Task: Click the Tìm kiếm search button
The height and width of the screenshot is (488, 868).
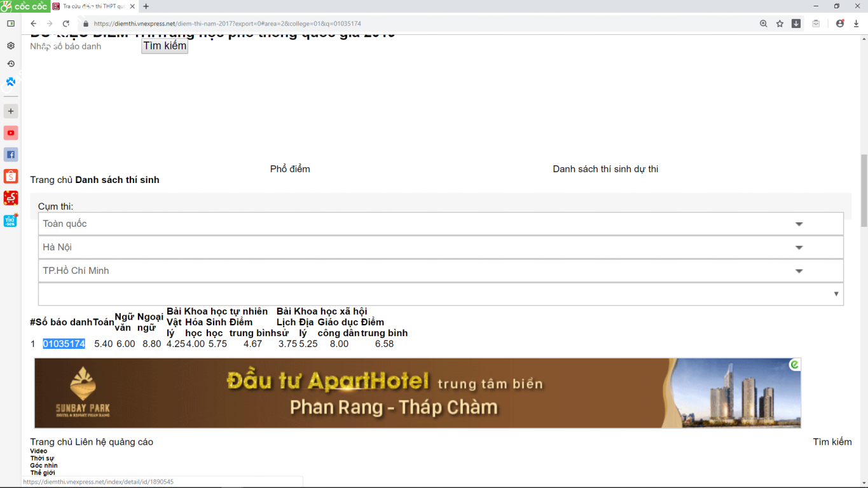Action: (x=165, y=46)
